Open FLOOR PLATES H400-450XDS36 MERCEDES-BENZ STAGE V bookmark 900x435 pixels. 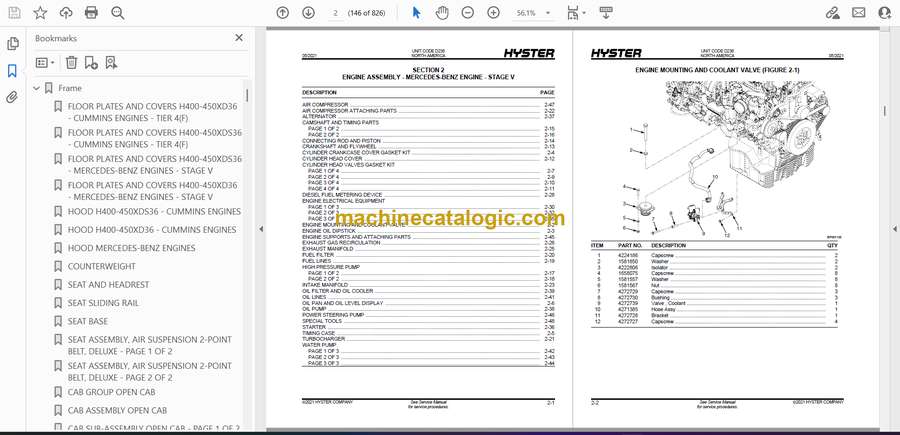[155, 165]
